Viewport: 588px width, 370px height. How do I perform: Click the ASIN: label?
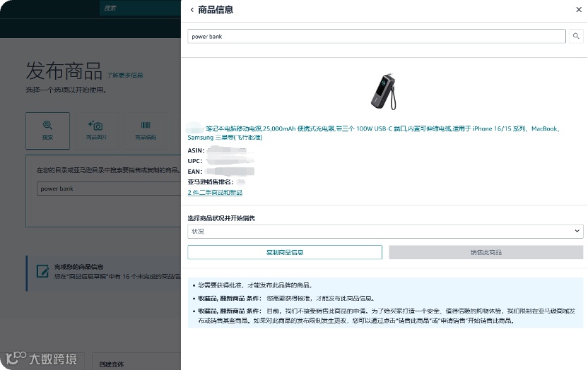pos(196,150)
